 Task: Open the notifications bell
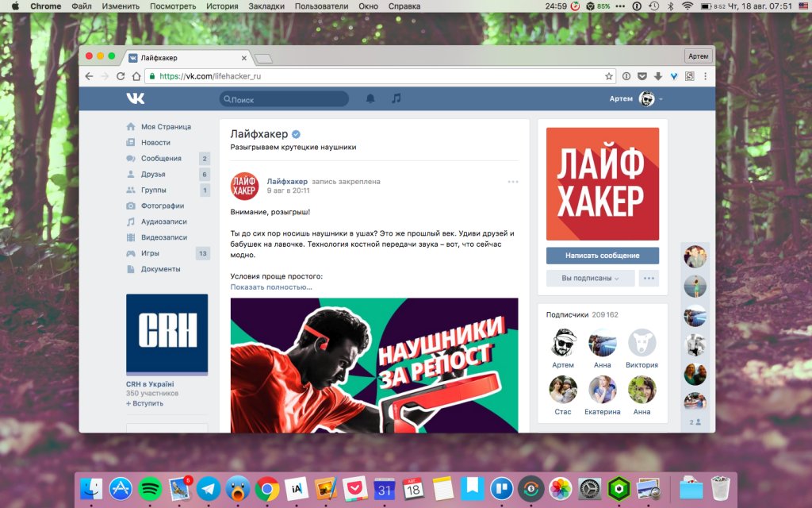(x=370, y=98)
